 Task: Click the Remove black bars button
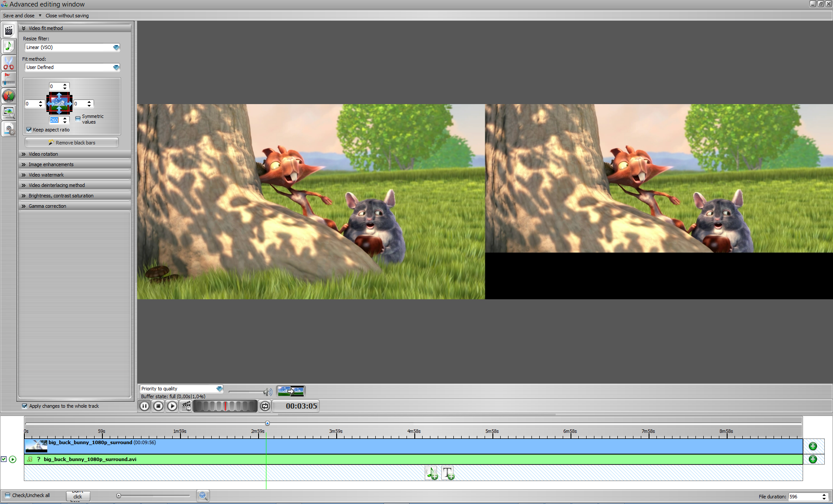click(x=72, y=143)
